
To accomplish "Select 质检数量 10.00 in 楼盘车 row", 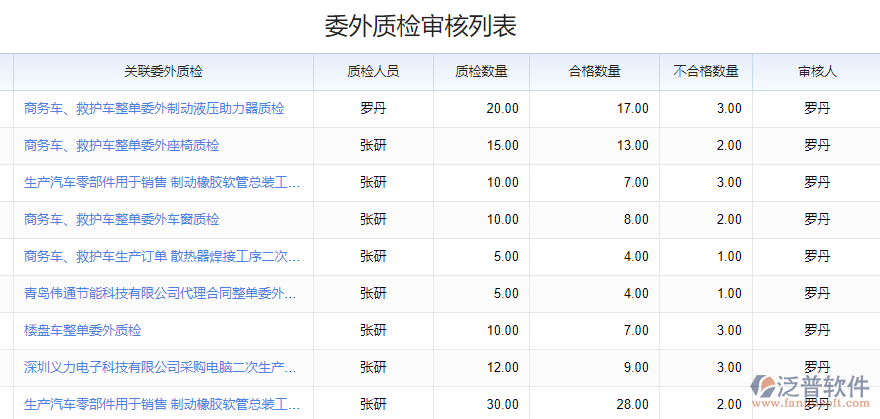I will [x=503, y=330].
